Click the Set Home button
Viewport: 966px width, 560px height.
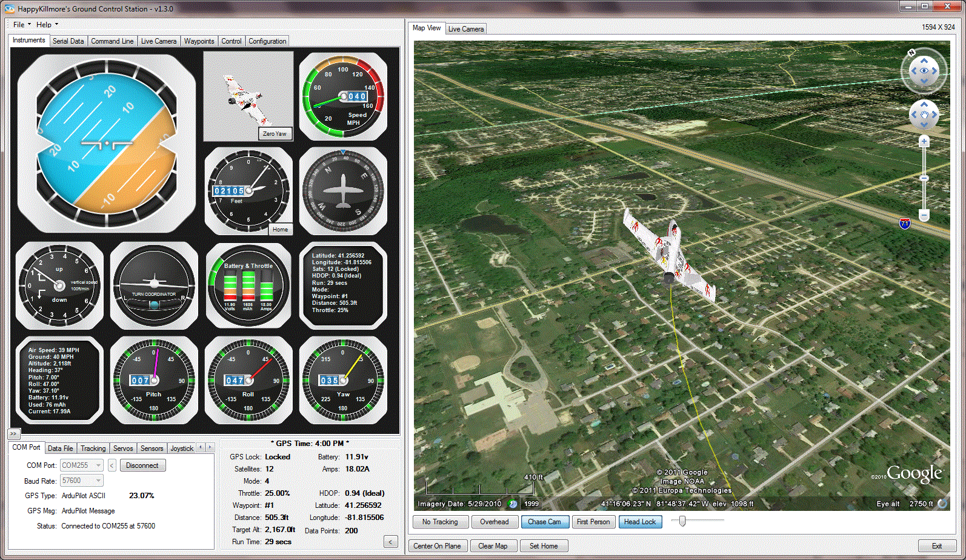(544, 546)
